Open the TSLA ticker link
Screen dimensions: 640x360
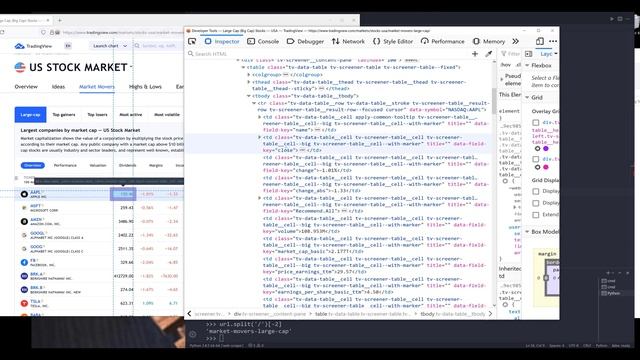click(35, 301)
